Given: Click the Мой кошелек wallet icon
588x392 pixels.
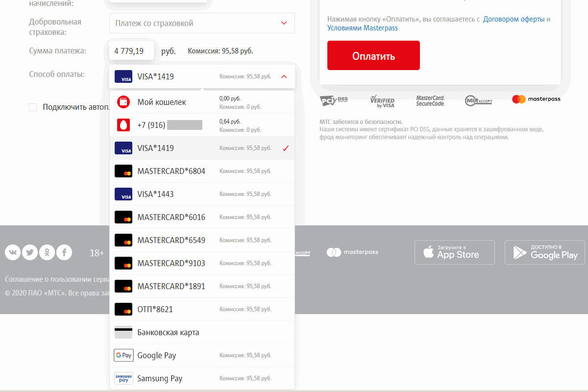Looking at the screenshot, I should pos(123,102).
